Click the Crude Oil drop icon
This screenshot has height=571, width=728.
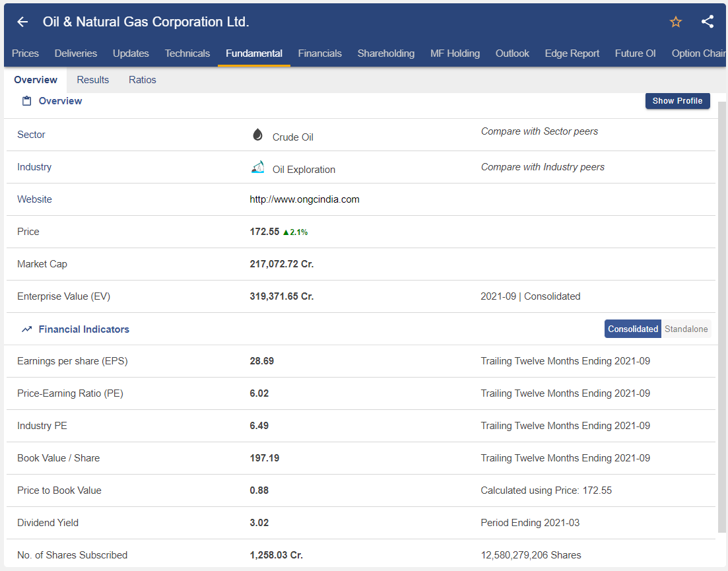(x=257, y=135)
